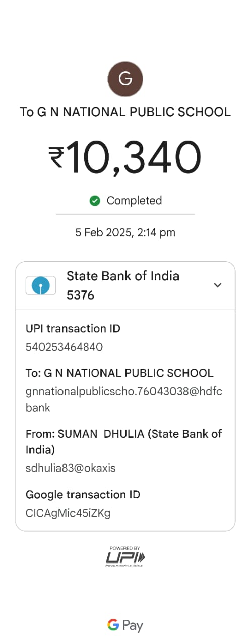
Task: Open the State Bank of India 5376 row
Action: tap(126, 286)
